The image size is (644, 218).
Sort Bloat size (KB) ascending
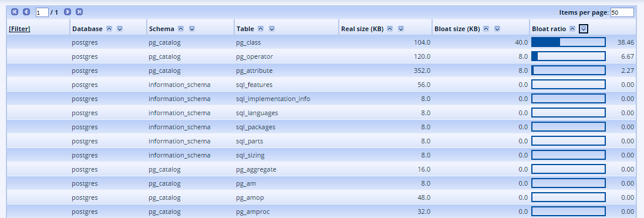click(x=486, y=29)
